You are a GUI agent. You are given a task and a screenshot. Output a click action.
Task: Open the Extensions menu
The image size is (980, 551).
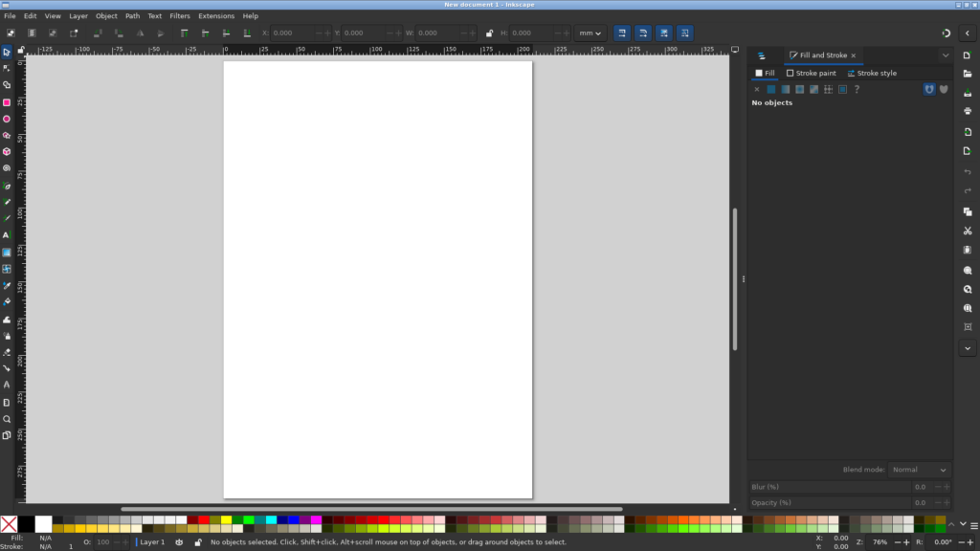coord(216,15)
